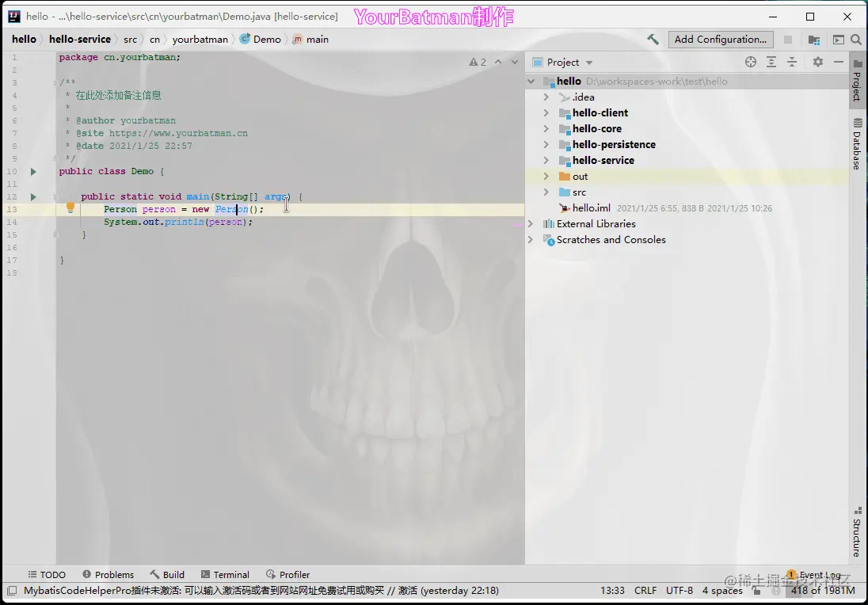The image size is (868, 605).
Task: Open the TODO tool window tab
Action: click(x=47, y=575)
